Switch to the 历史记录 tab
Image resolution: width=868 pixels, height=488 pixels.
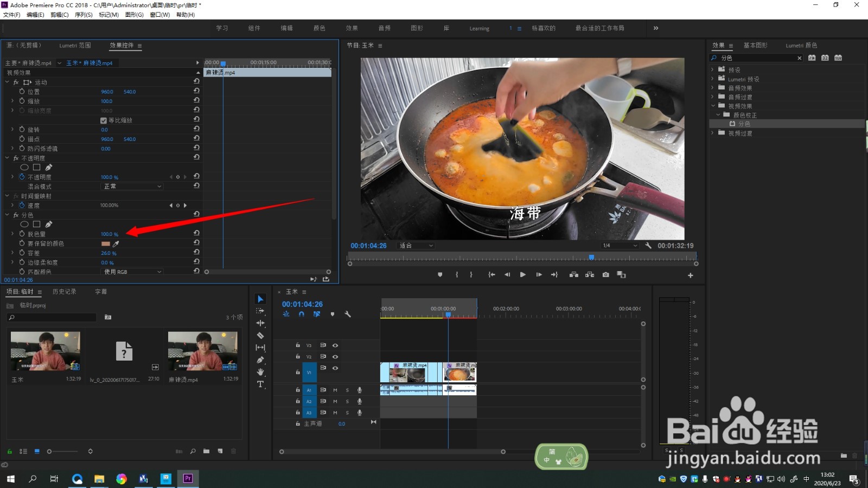tap(64, 292)
